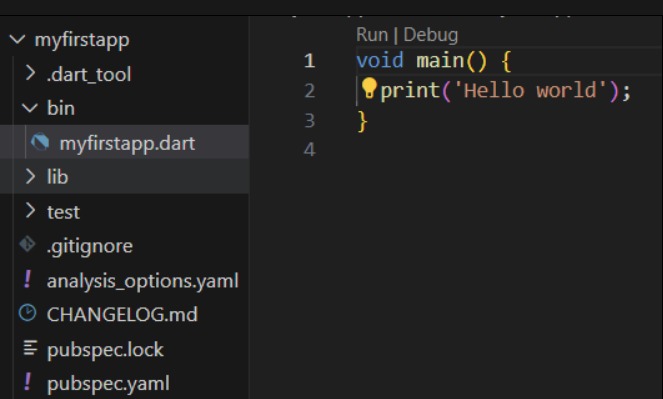Select the myfirstapp.dart file name
The height and width of the screenshot is (399, 663).
click(x=127, y=144)
